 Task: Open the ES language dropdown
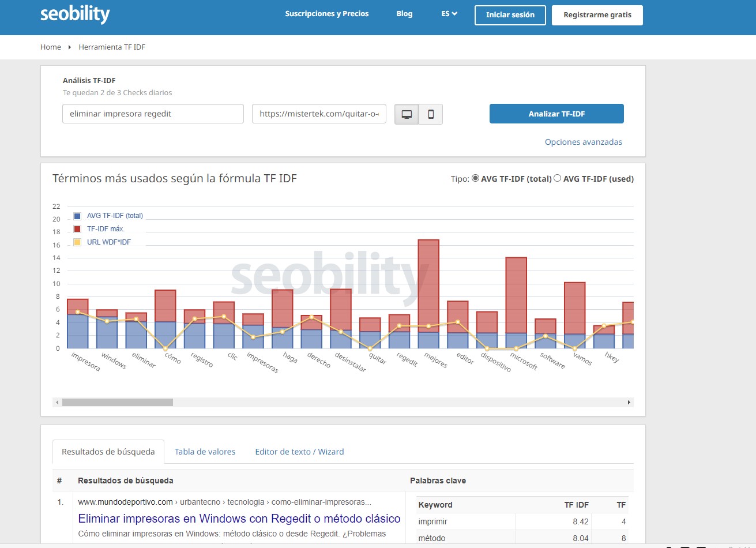pyautogui.click(x=449, y=14)
